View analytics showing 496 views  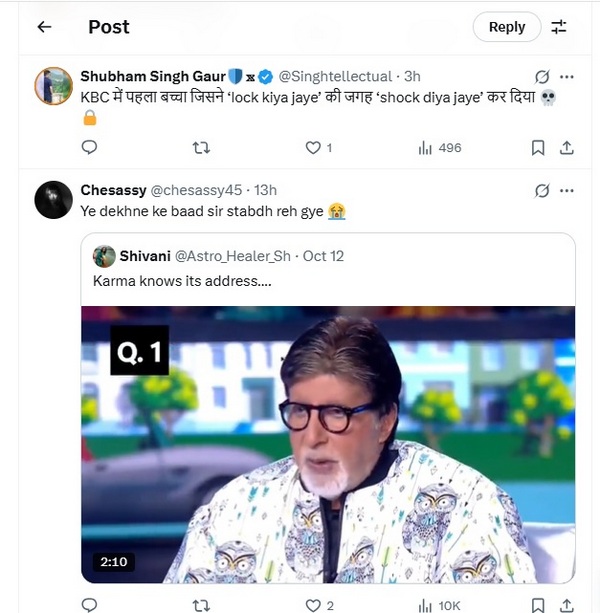439,147
